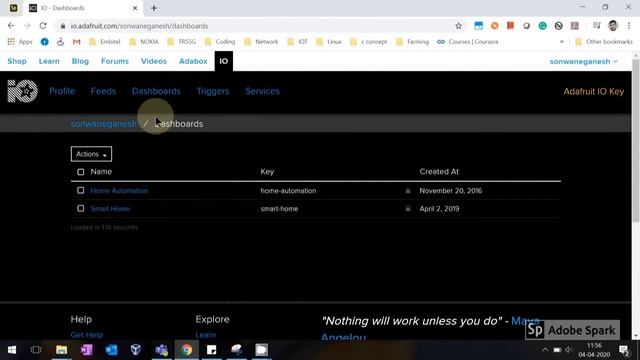This screenshot has width=640, height=360.
Task: Click lock icon on Smart Home row
Action: (408, 209)
